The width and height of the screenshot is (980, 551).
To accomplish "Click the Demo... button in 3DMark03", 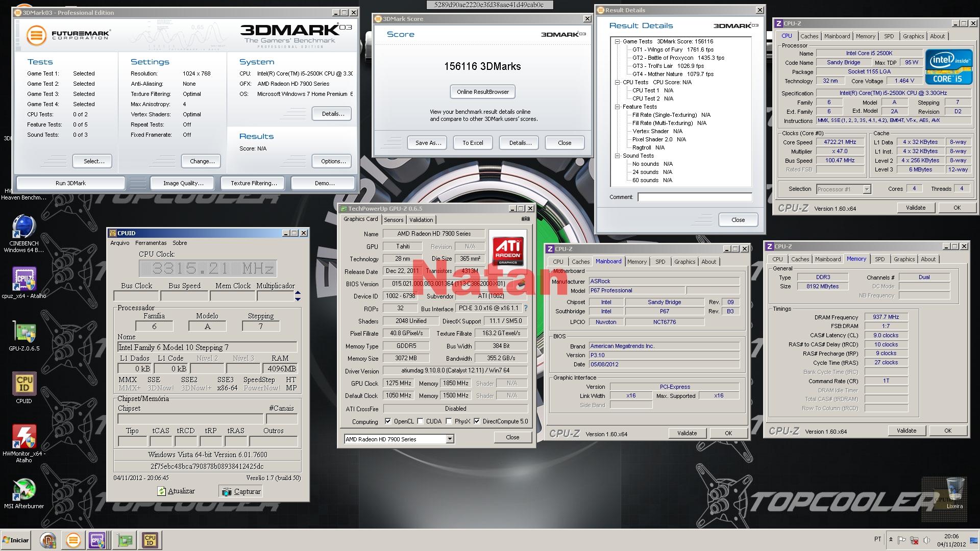I will click(323, 183).
